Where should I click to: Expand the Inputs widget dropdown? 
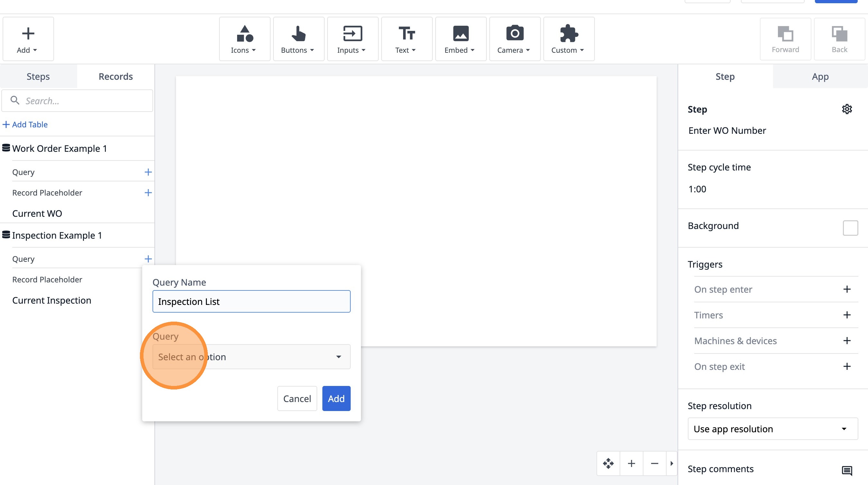[x=352, y=39]
